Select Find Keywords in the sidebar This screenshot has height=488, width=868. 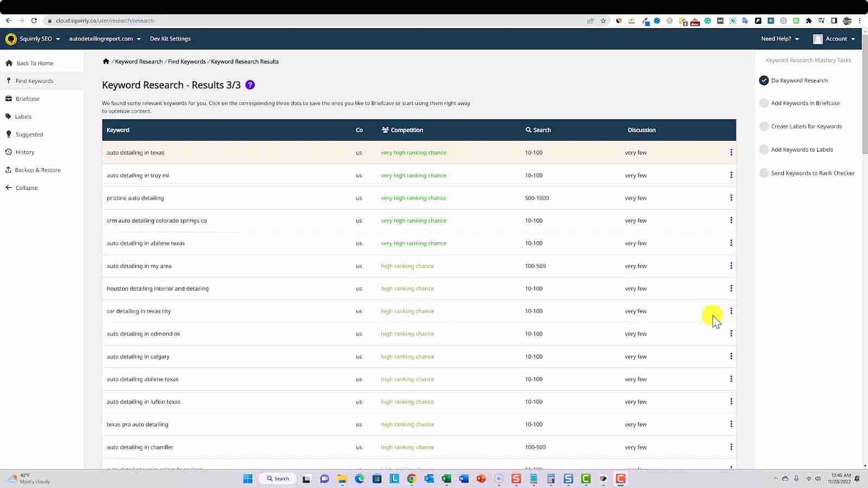click(34, 80)
